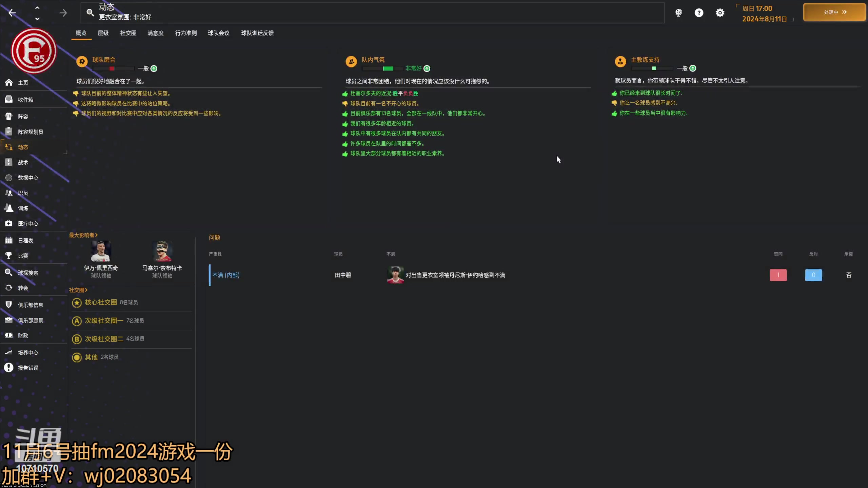The height and width of the screenshot is (488, 868).
Task: Go back with the left arrow
Action: (x=12, y=13)
